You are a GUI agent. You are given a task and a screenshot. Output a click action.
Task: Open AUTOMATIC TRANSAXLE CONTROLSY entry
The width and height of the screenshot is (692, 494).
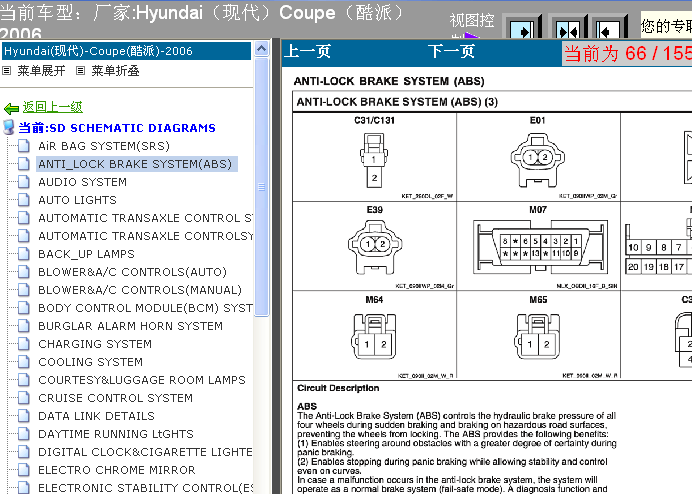tap(146, 236)
